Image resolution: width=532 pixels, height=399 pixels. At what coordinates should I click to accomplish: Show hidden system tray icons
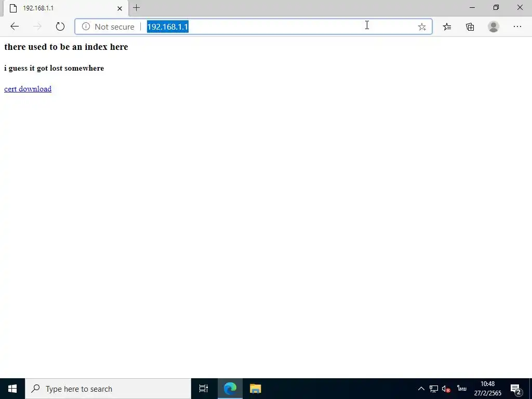point(421,389)
